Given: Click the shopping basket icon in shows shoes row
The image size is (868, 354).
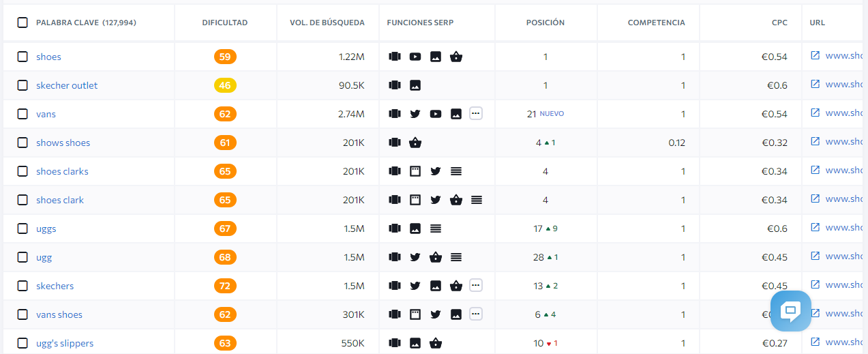Looking at the screenshot, I should pos(415,143).
